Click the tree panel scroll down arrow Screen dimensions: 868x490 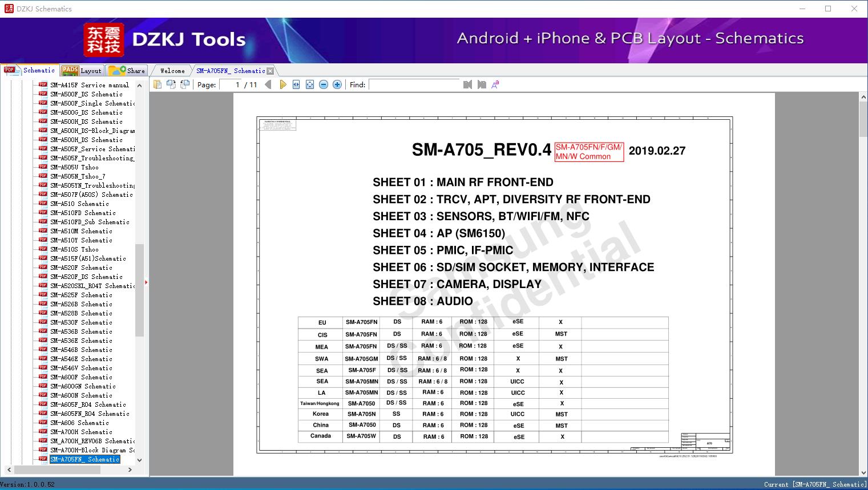click(x=139, y=460)
